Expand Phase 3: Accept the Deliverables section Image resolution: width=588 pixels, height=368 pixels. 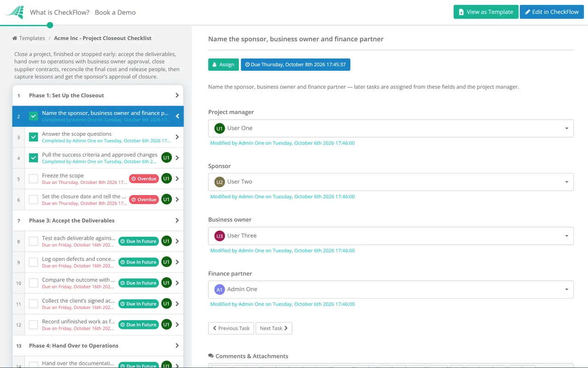(98, 220)
